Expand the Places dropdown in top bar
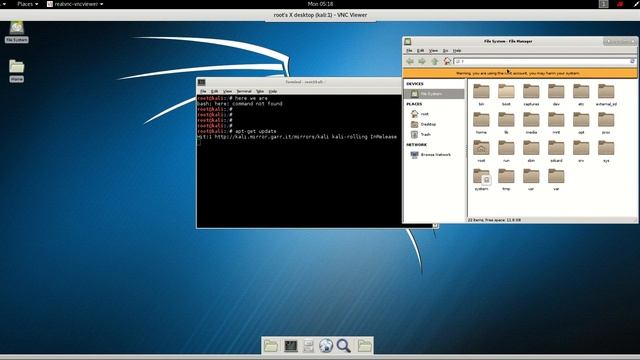This screenshot has height=360, width=640. 27,4
